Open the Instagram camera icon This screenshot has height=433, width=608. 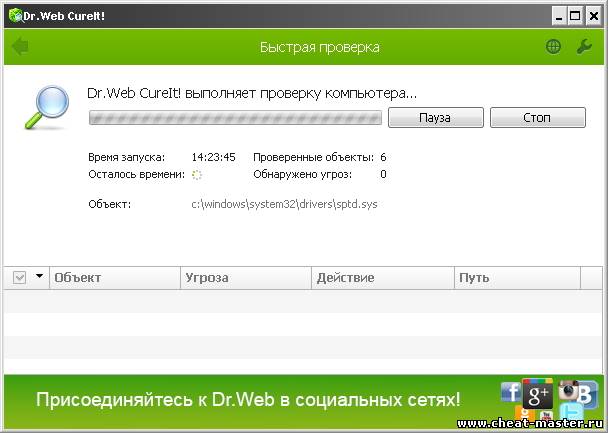(570, 391)
